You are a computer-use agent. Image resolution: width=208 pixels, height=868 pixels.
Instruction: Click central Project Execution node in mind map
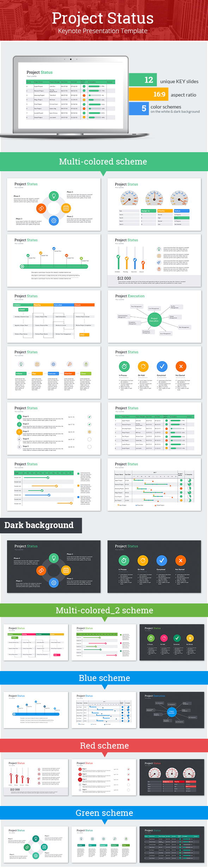pyautogui.click(x=154, y=320)
